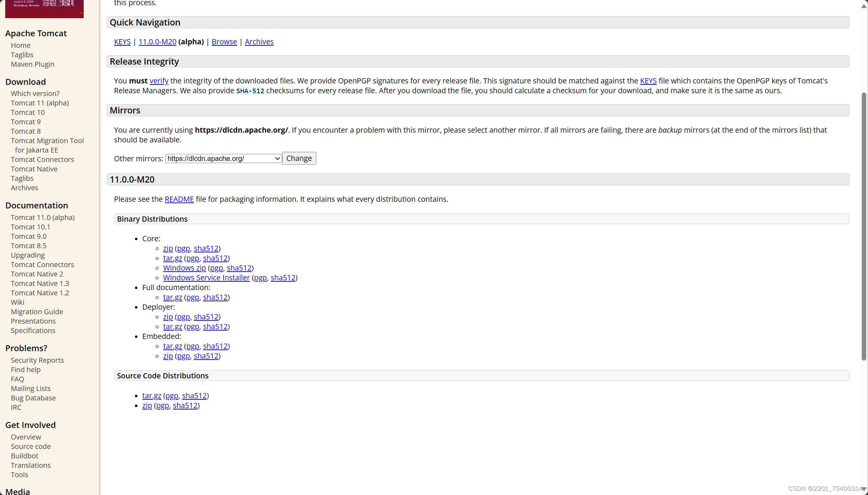
Task: Click the Browse link
Action: 224,42
